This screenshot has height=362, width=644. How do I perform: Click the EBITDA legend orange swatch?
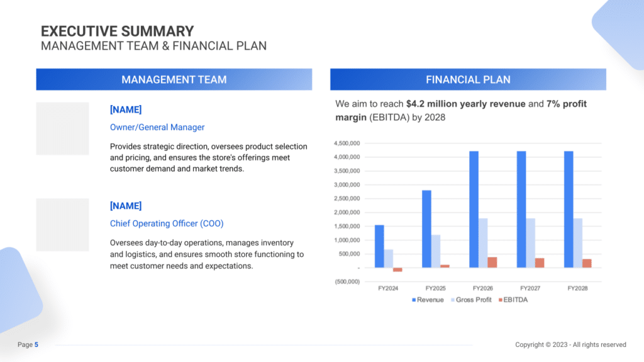click(500, 300)
